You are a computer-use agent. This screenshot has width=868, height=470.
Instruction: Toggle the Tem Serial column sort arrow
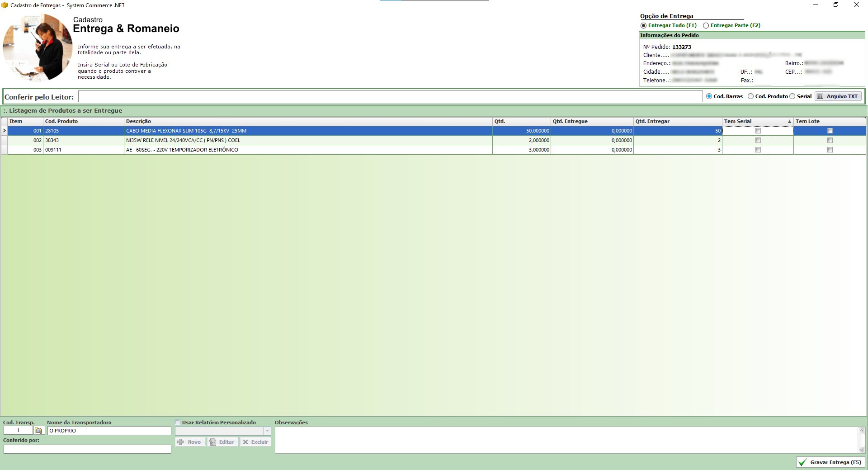pos(789,121)
